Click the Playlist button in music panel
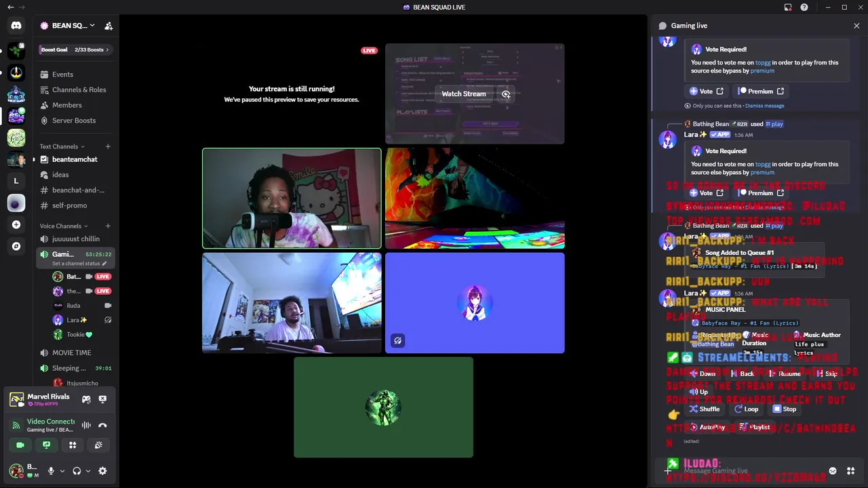868x488 pixels. (755, 428)
